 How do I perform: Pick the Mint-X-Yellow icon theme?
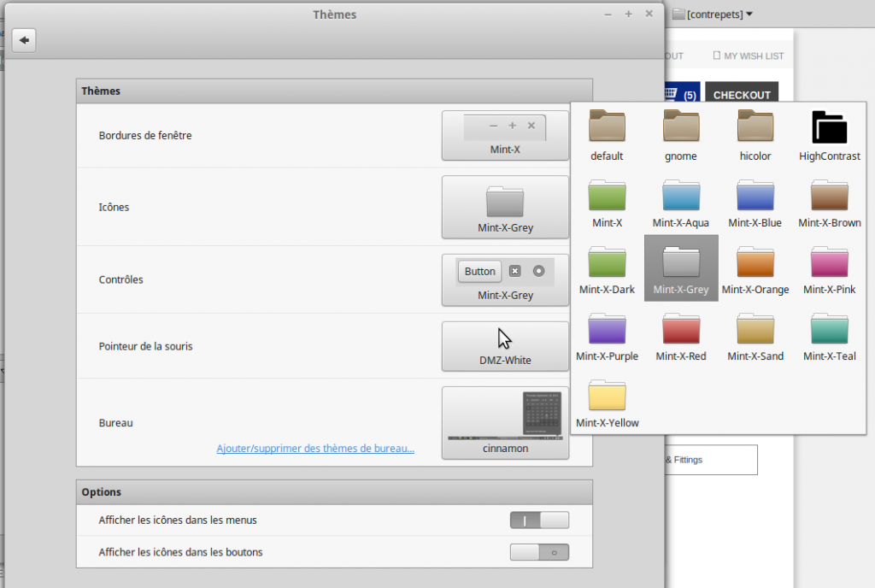click(x=608, y=402)
